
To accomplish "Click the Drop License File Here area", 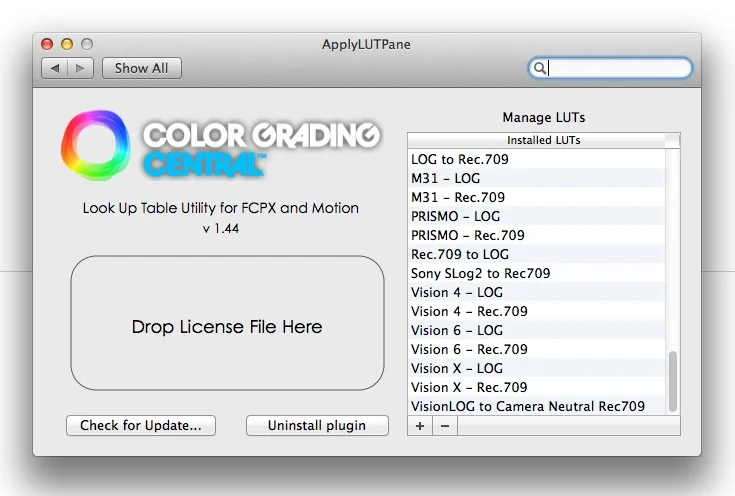I will pyautogui.click(x=227, y=323).
